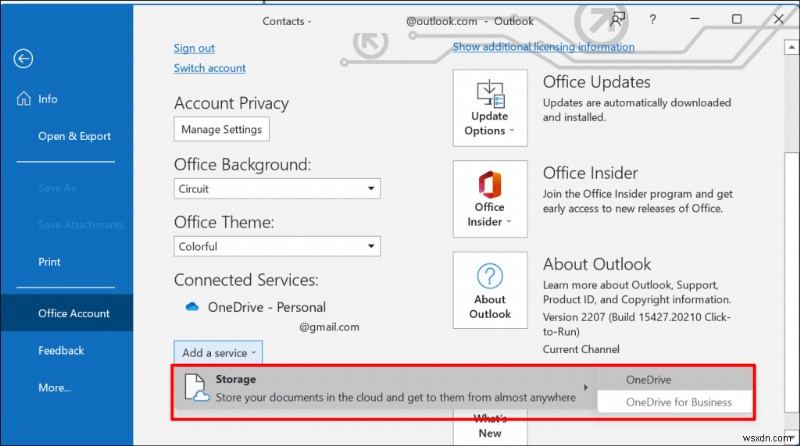
Task: Click the Storage submenu arrow
Action: (x=586, y=388)
